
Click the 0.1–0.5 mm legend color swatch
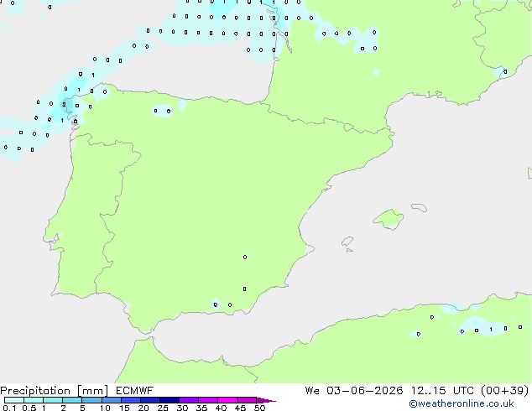14,400
